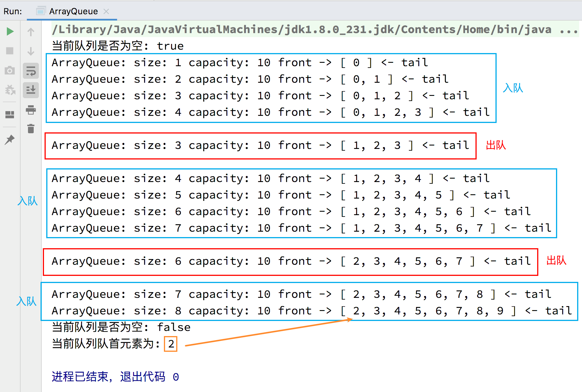Click the gray Stop process square
The image size is (582, 392).
coord(10,51)
